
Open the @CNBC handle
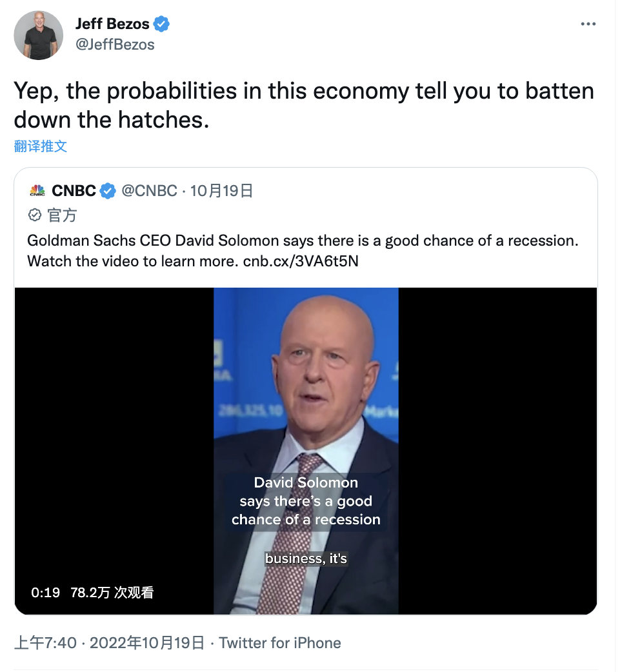149,191
